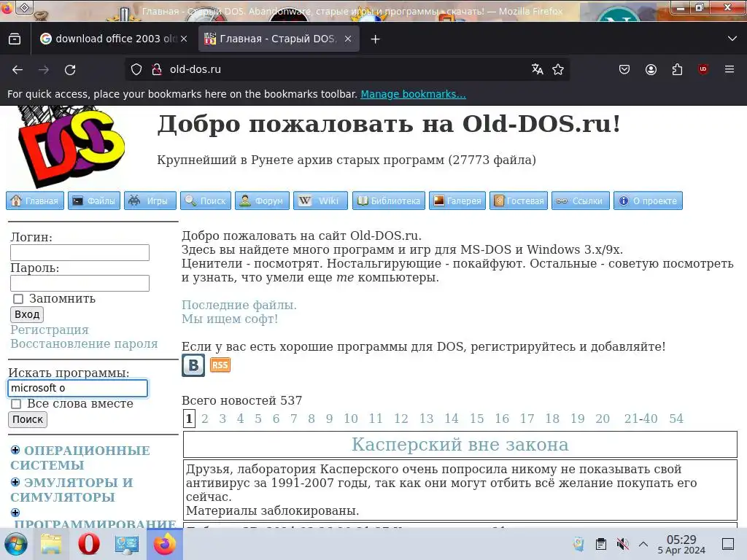Open the Регистрация link
Image resolution: width=747 pixels, height=560 pixels.
[x=50, y=330]
